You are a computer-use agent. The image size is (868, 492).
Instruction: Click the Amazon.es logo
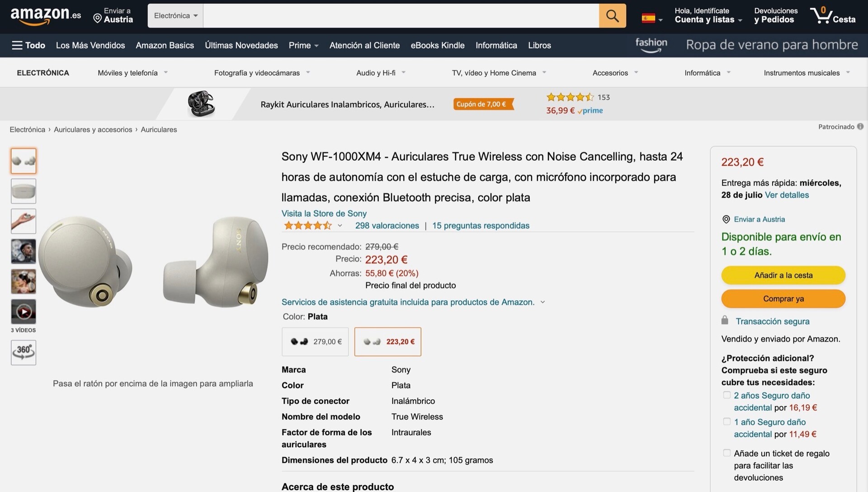click(45, 16)
